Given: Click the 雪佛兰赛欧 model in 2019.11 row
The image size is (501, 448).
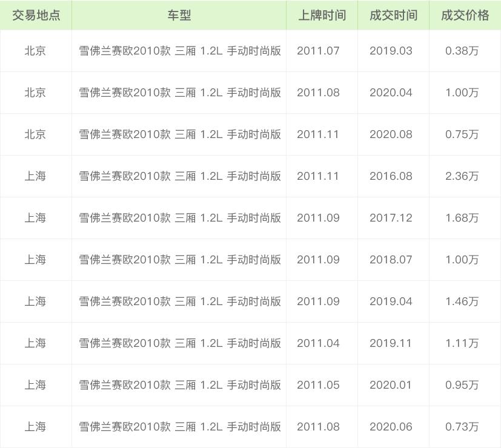Looking at the screenshot, I should point(180,343).
